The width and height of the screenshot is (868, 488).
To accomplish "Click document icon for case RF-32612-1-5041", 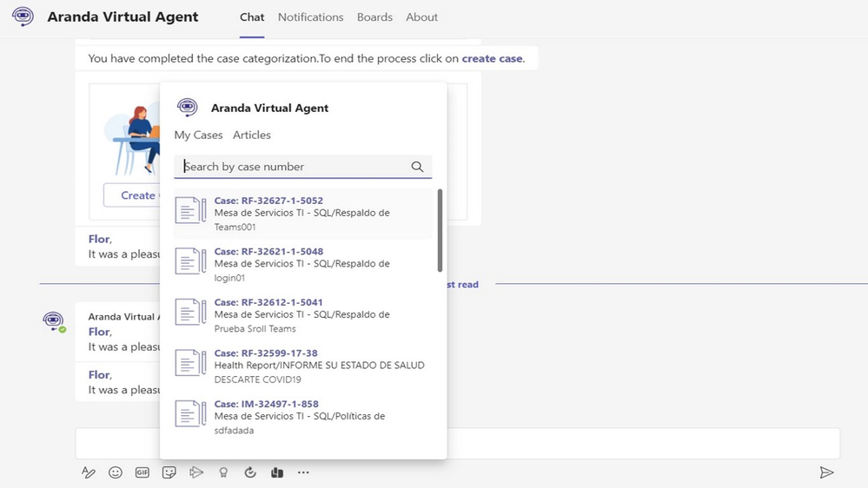I will pyautogui.click(x=190, y=312).
